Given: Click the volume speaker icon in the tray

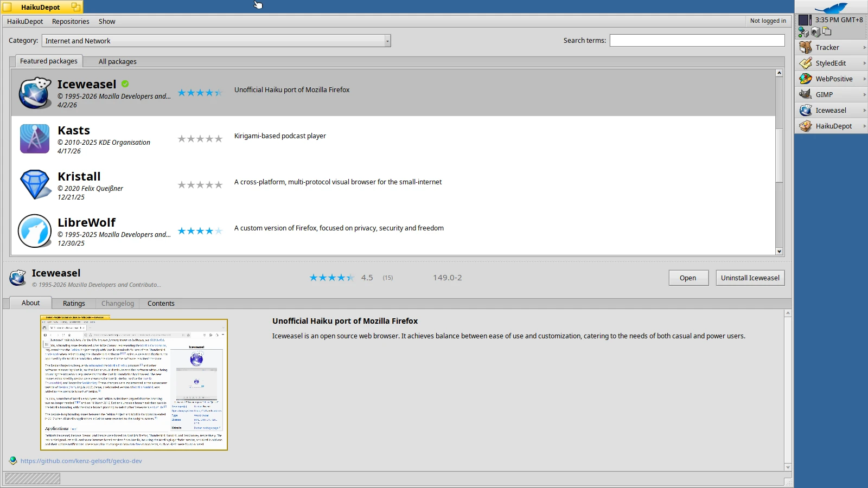Looking at the screenshot, I should pyautogui.click(x=815, y=32).
